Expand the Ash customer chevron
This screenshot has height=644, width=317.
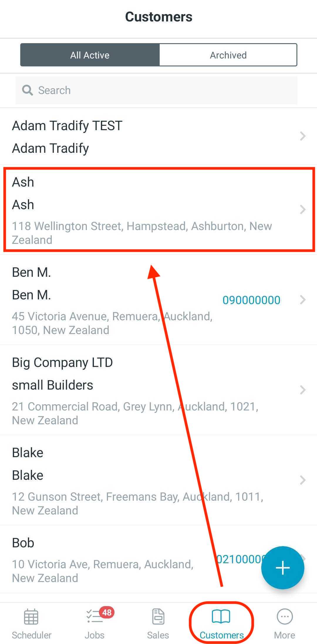pos(303,209)
